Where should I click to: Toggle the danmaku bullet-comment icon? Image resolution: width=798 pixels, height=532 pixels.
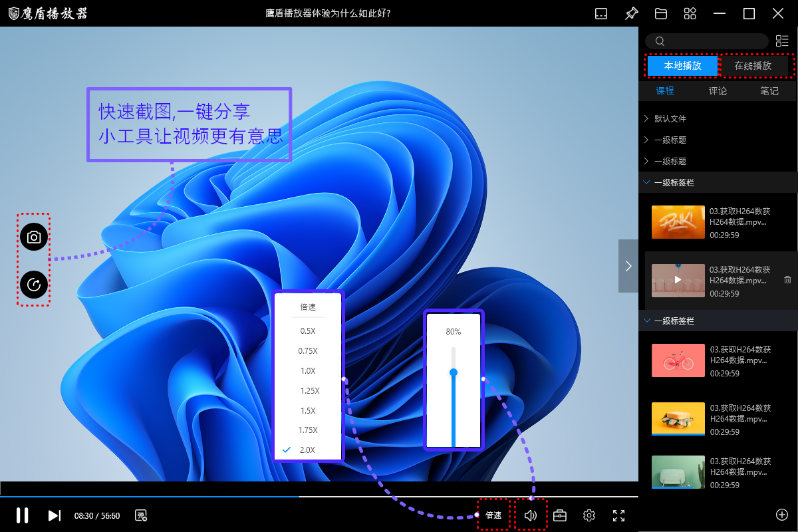141,515
